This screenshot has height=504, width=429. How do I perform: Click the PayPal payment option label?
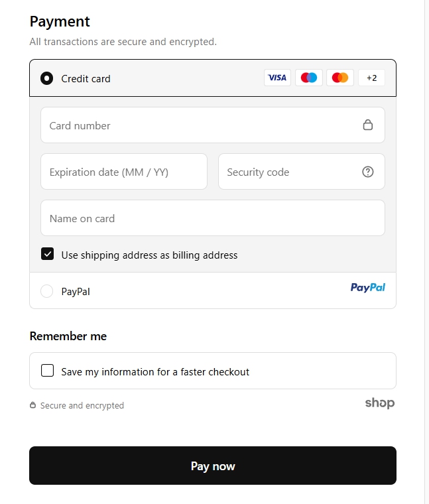[76, 291]
